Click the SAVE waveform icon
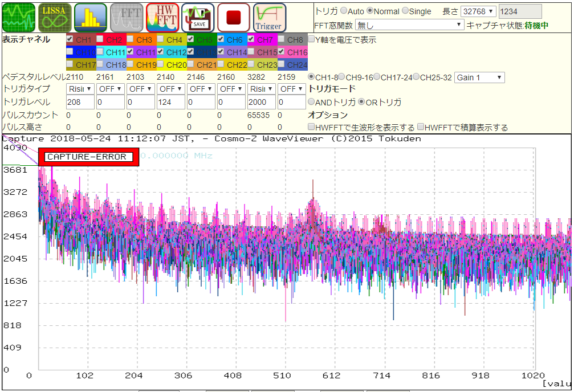This screenshot has height=392, width=574. pyautogui.click(x=198, y=17)
